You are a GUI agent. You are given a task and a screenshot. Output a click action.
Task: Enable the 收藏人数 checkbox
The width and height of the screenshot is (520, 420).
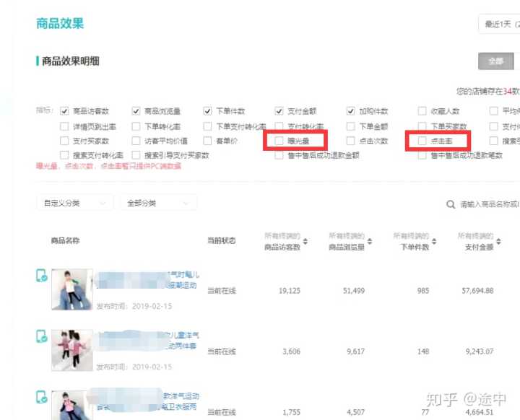(422, 111)
